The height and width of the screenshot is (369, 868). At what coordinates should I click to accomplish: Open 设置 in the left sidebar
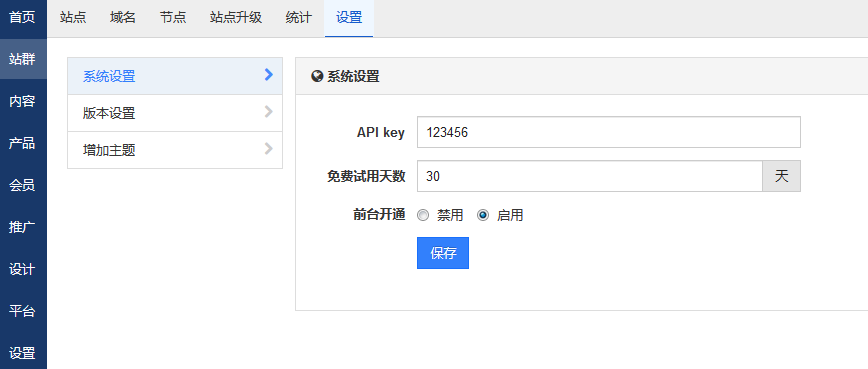pos(23,353)
